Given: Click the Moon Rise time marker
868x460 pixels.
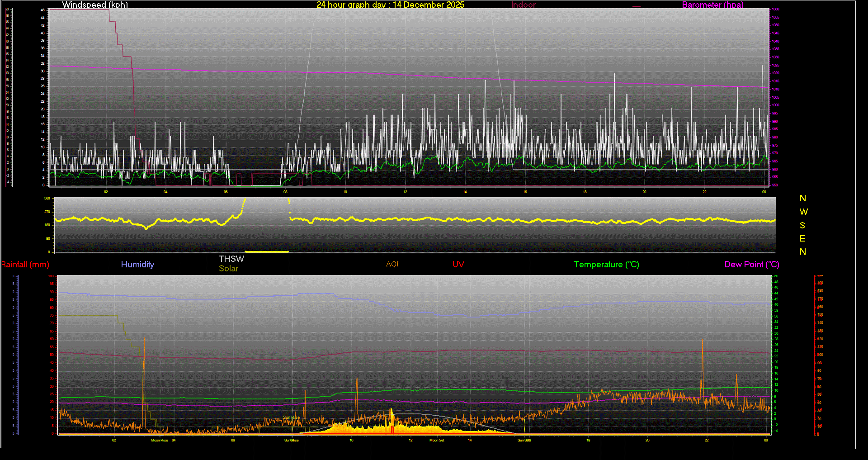Looking at the screenshot, I should (x=159, y=440).
